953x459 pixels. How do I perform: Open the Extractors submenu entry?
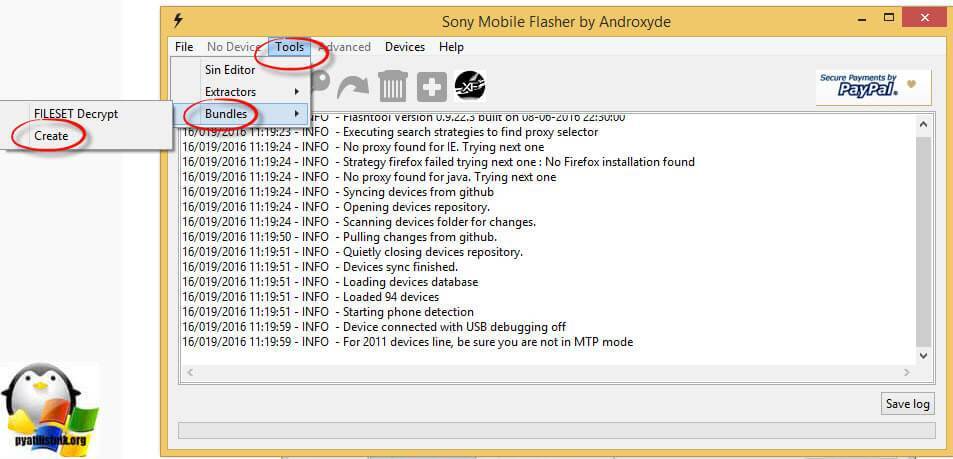coord(230,92)
